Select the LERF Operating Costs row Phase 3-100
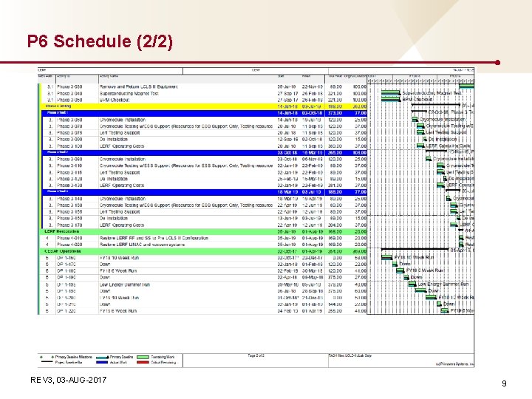Screen dimensions: 532x399 click(204, 146)
